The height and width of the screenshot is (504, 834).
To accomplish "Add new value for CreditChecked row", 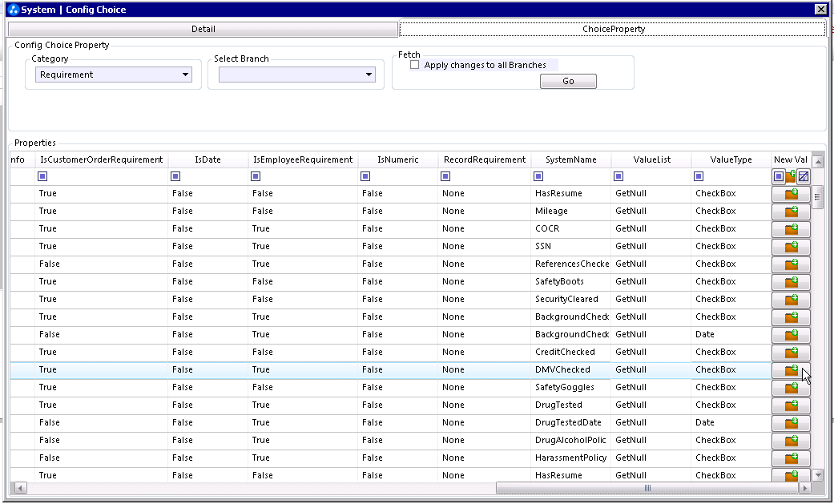I will 791,352.
